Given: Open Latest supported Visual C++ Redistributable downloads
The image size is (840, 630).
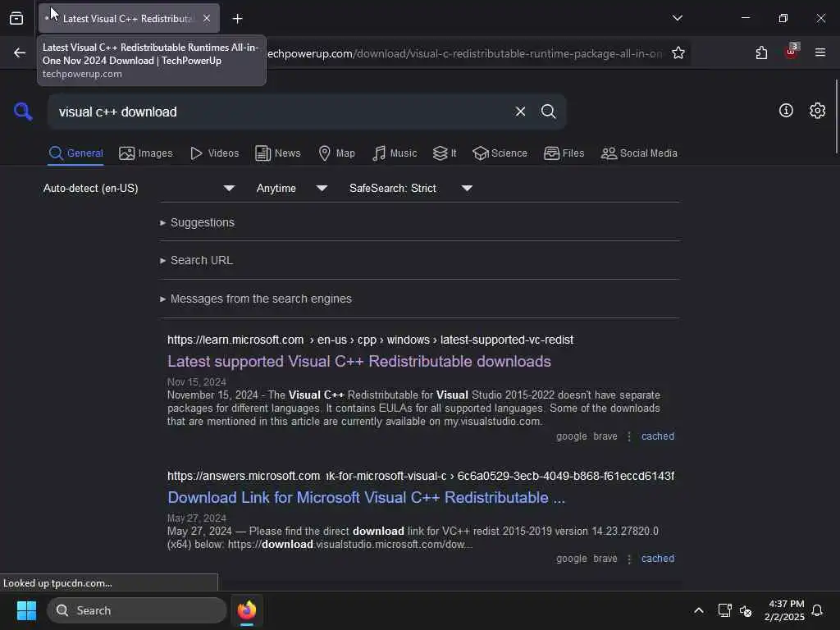Looking at the screenshot, I should 359,362.
